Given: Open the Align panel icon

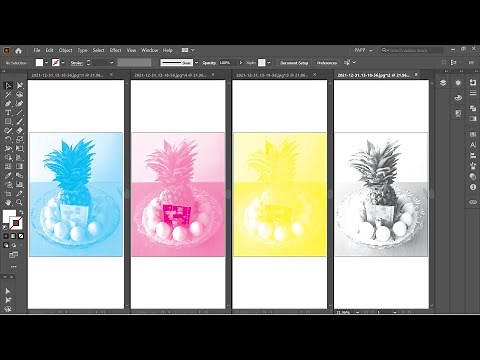Looking at the screenshot, I should 473,155.
